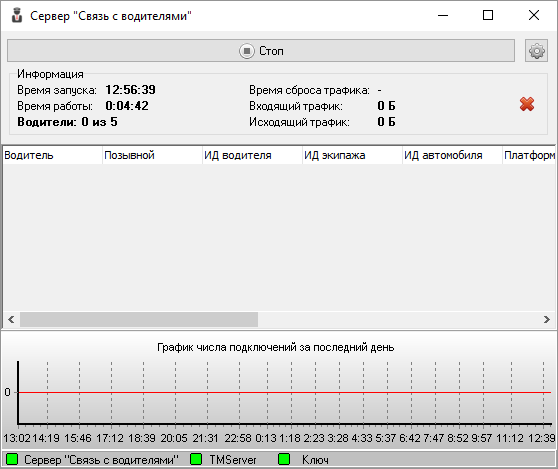
Task: Click green status indicator next to TMServer
Action: coord(196,459)
